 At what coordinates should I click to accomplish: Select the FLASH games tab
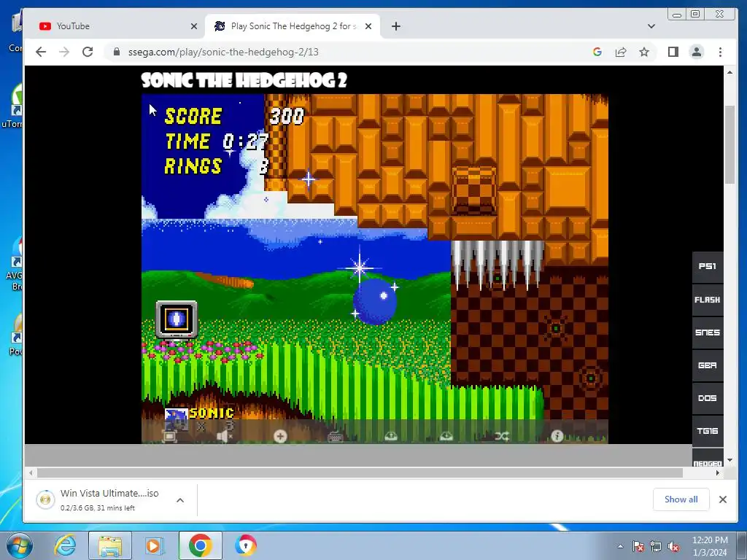708,300
